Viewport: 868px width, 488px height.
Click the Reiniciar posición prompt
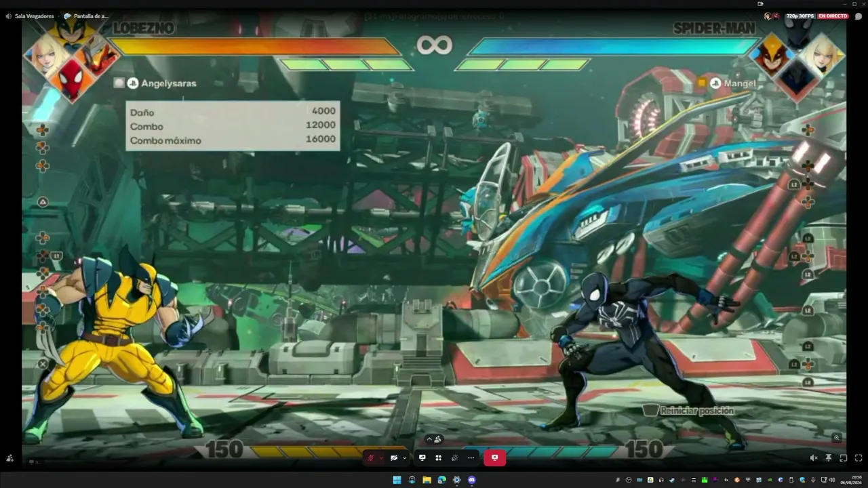[688, 411]
